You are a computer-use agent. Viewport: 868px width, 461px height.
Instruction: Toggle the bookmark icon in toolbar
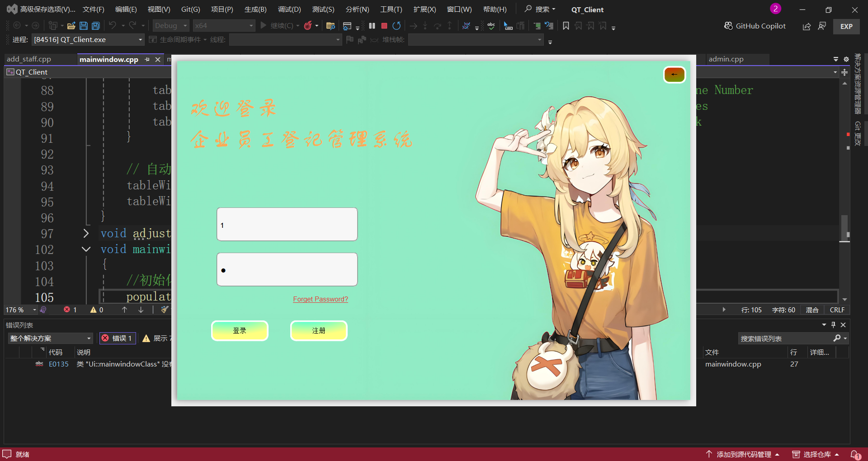[566, 26]
